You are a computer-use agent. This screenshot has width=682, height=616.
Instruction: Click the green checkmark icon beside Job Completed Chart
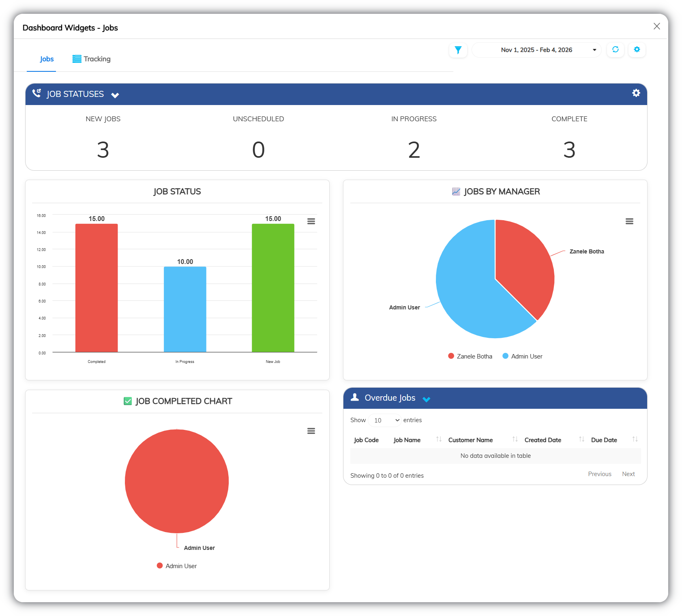point(128,401)
